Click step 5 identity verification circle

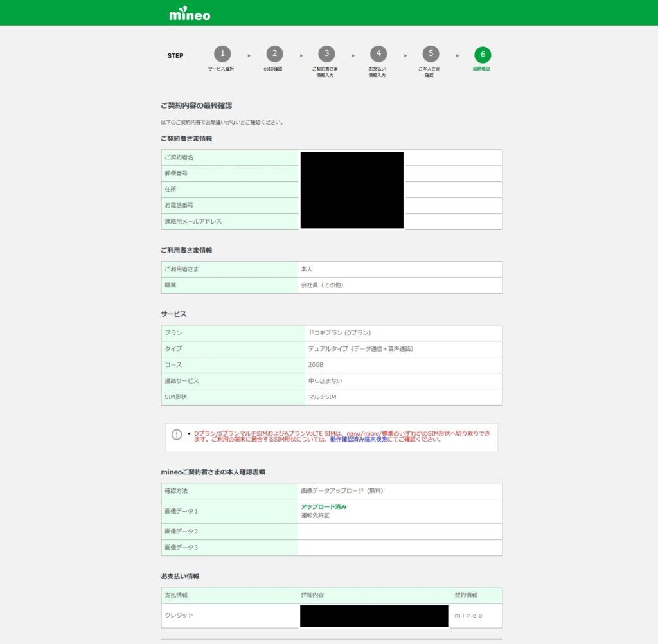tap(431, 54)
